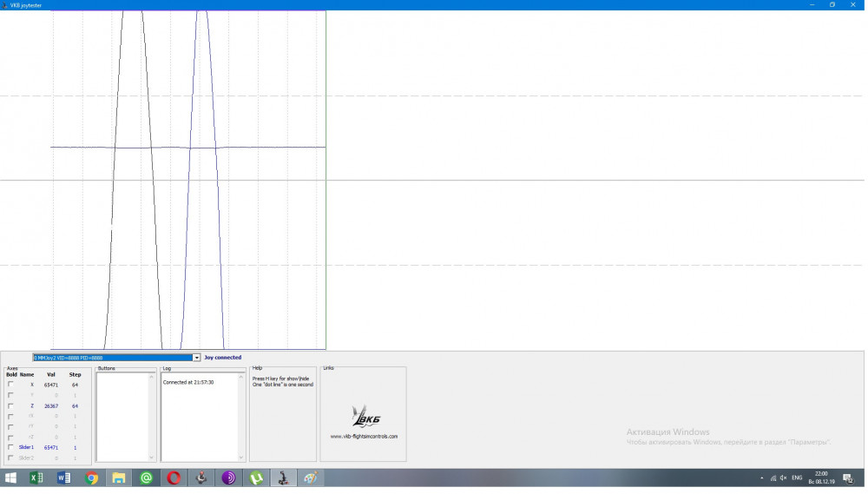Show hidden system tray icons
This screenshot has height=494, width=868.
(x=762, y=478)
